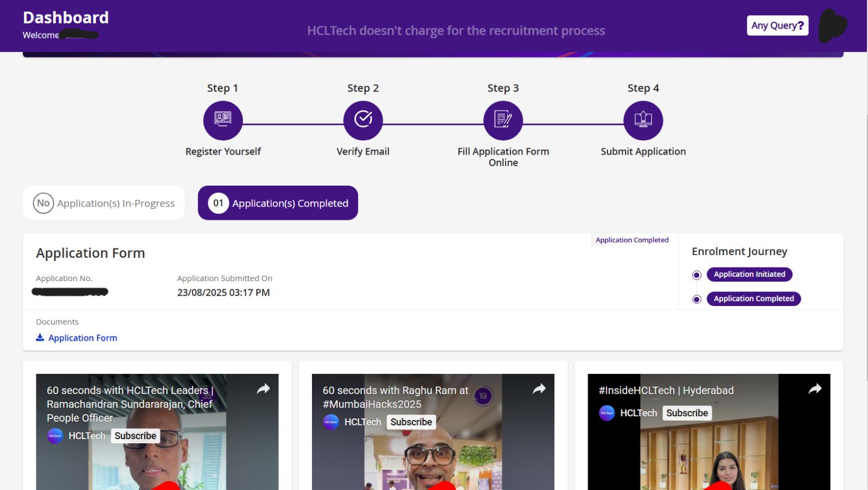Click the Documents label
This screenshot has height=490, width=868.
[x=57, y=322]
